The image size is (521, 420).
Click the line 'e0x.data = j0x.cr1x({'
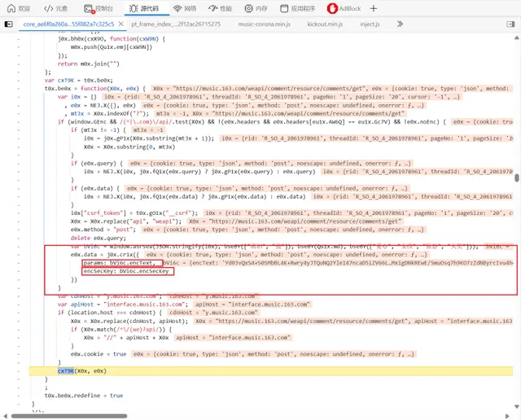point(105,255)
